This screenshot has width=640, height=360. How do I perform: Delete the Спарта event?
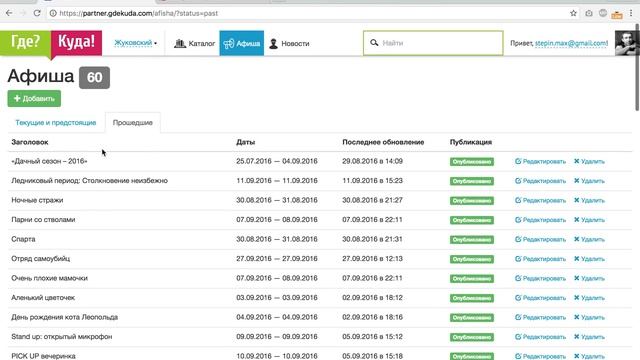(x=589, y=239)
